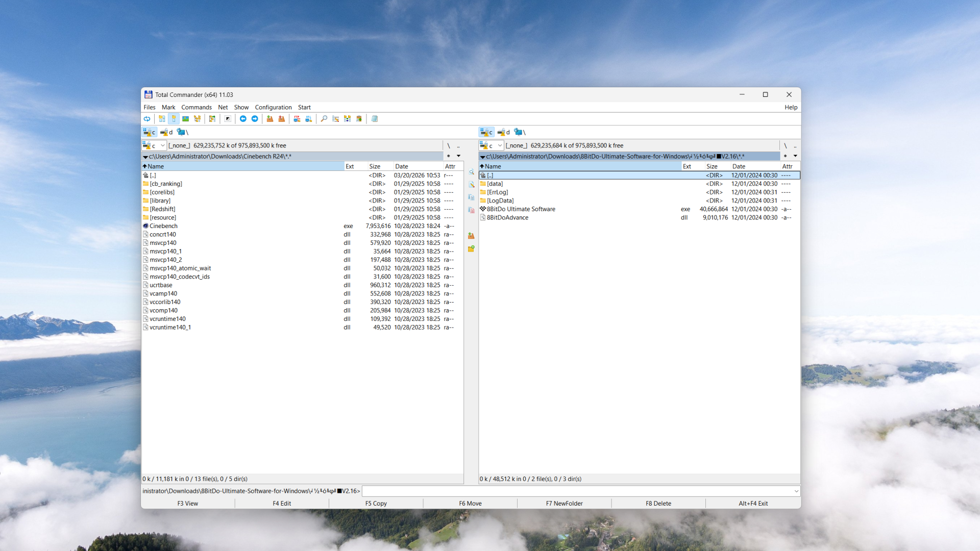Viewport: 980px width, 551px height.
Task: Open the right panel drive combo box
Action: tap(492, 145)
